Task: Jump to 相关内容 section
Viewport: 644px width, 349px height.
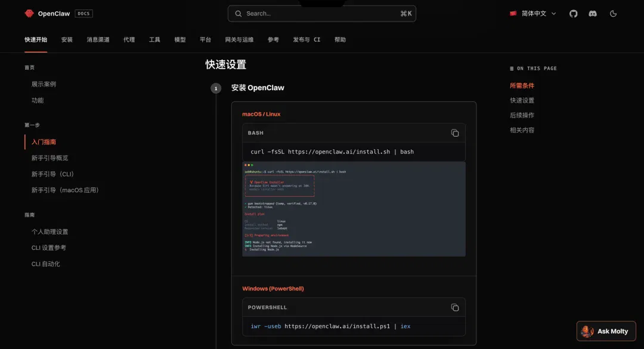Action: tap(522, 130)
